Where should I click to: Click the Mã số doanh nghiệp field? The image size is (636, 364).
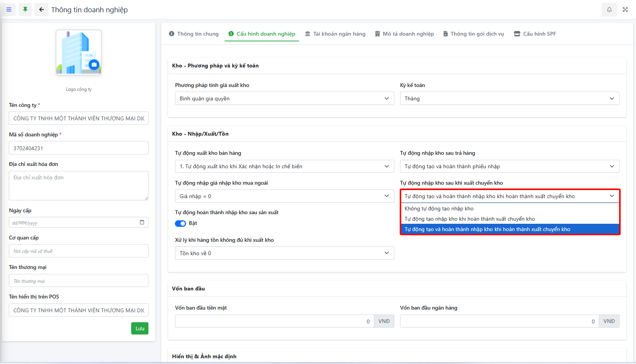[x=79, y=148]
